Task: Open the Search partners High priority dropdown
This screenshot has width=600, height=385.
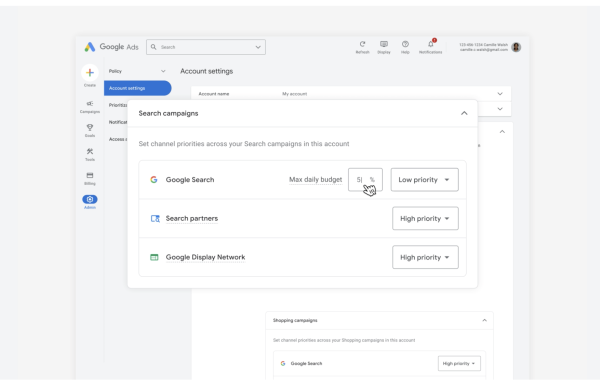Action: click(x=425, y=219)
